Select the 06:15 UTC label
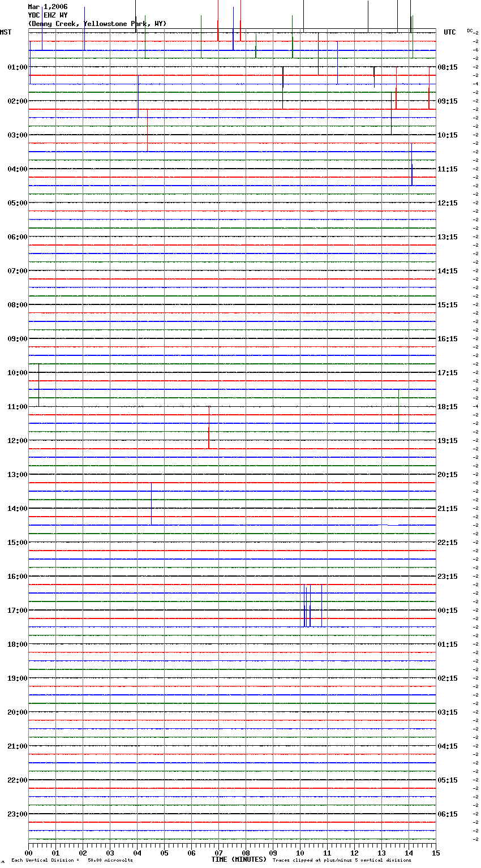 [x=448, y=814]
